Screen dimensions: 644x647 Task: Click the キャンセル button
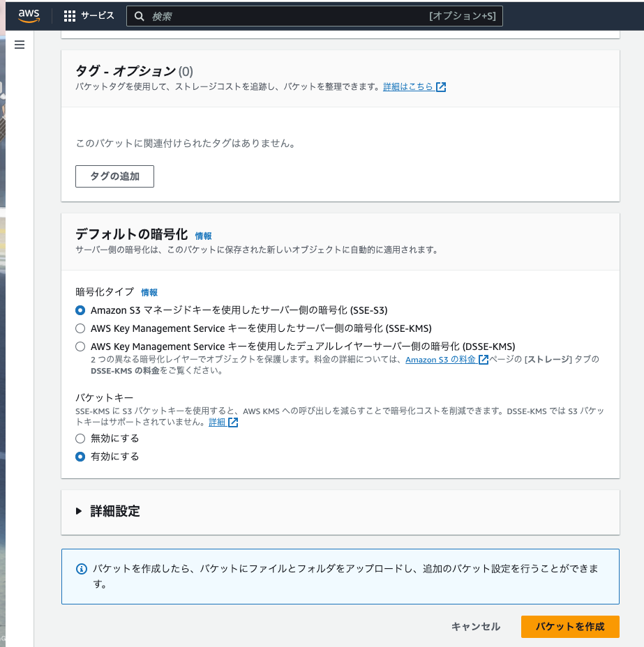[x=476, y=626]
